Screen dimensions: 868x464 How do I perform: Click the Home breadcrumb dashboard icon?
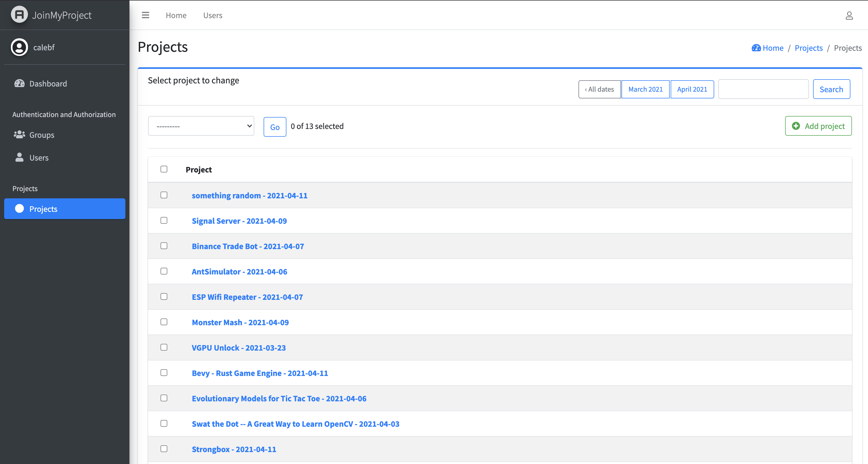coord(756,48)
